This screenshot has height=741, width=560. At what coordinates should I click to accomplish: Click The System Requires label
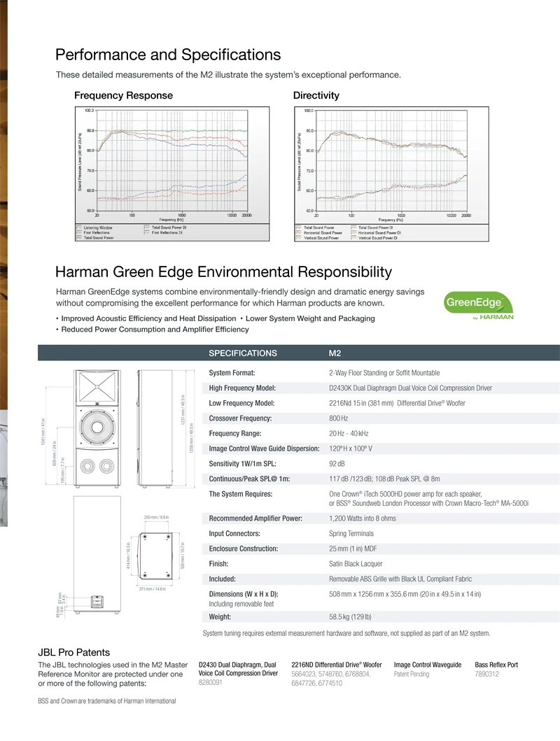[241, 494]
